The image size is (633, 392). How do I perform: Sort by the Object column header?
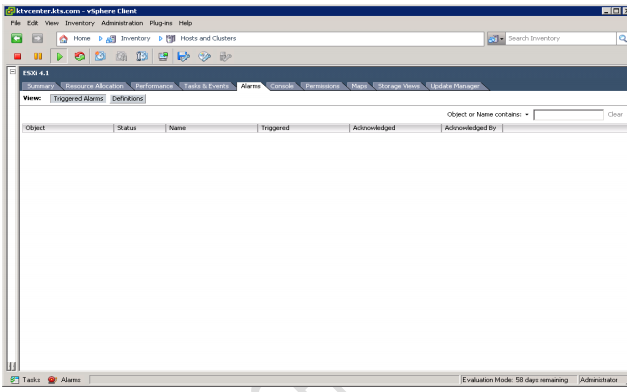[x=68, y=128]
